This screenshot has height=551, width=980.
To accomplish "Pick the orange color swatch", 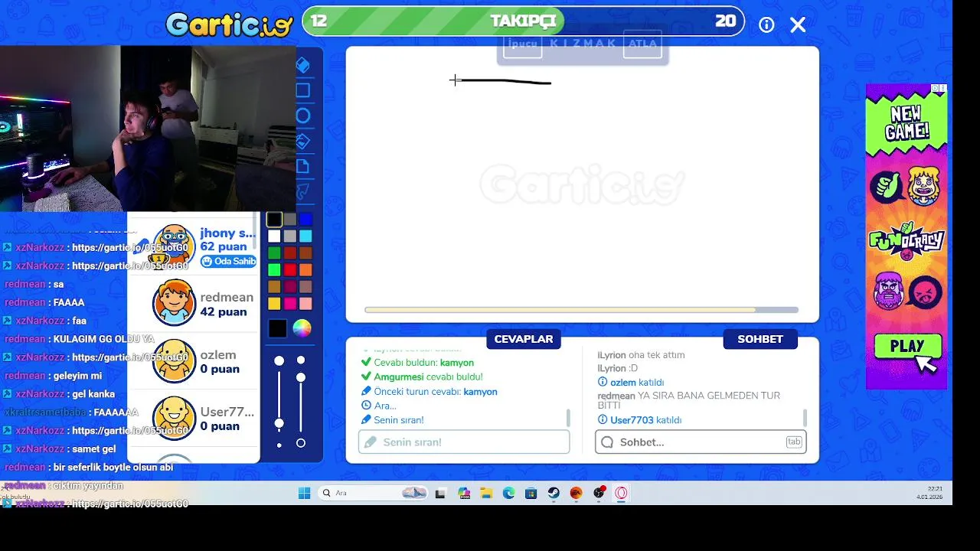I will [305, 270].
